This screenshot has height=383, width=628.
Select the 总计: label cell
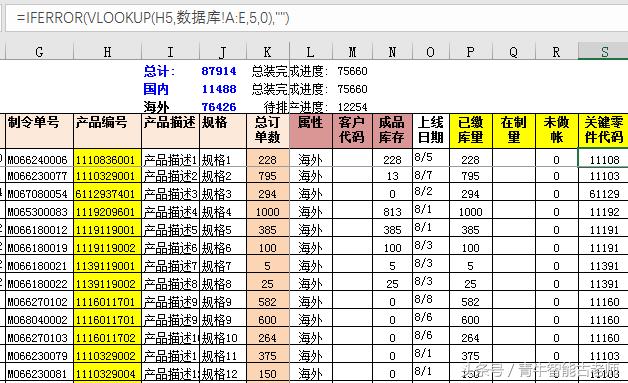159,71
